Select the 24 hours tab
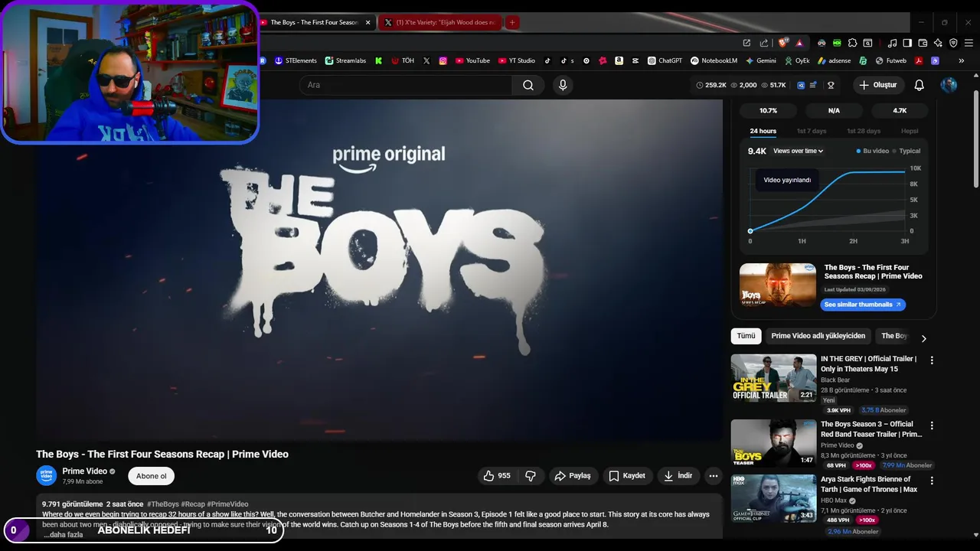 click(763, 131)
